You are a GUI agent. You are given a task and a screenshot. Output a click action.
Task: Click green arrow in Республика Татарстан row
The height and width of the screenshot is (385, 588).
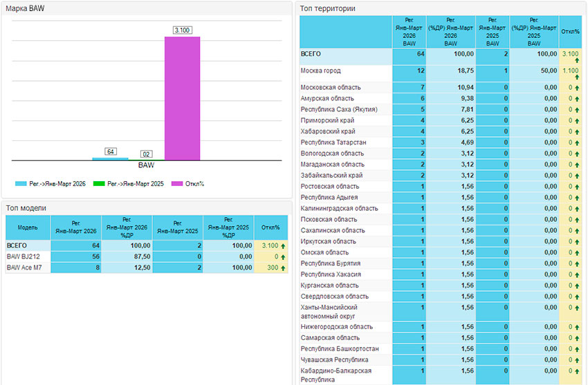577,142
